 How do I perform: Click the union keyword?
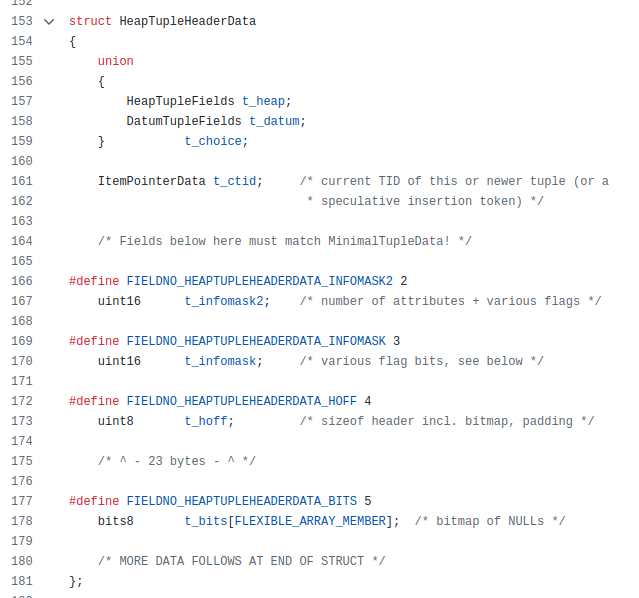tap(115, 61)
